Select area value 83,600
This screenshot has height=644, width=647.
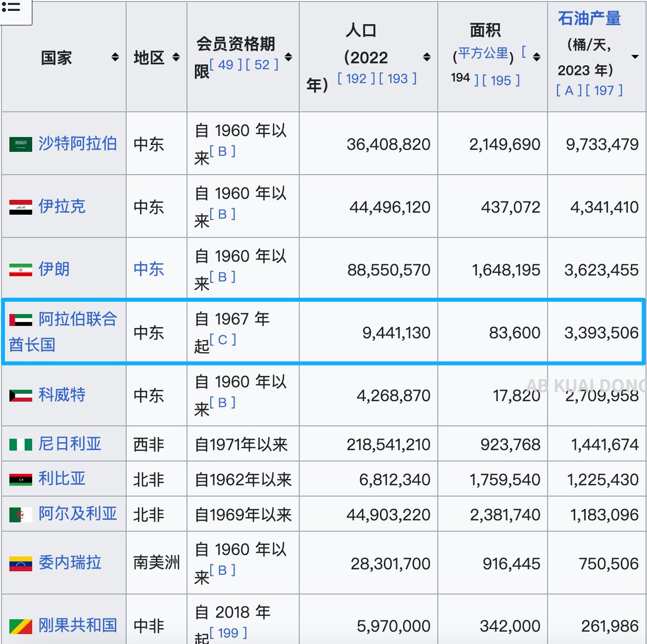tap(515, 333)
